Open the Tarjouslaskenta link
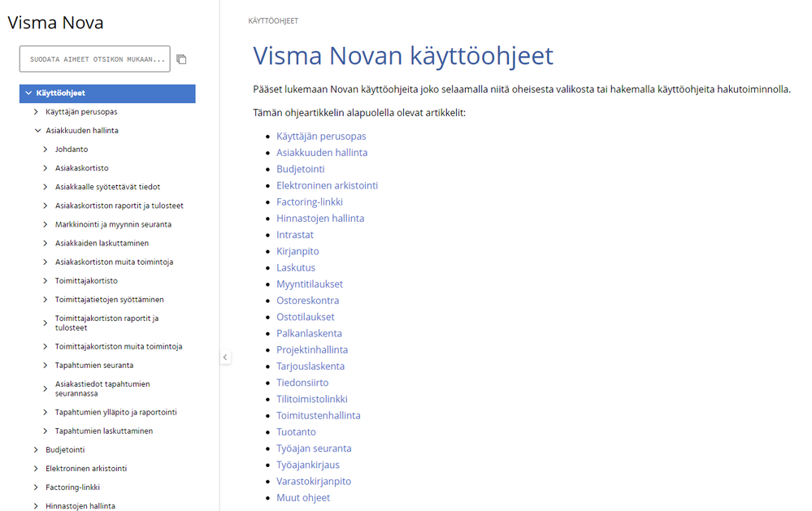The width and height of the screenshot is (812, 511). (x=310, y=366)
